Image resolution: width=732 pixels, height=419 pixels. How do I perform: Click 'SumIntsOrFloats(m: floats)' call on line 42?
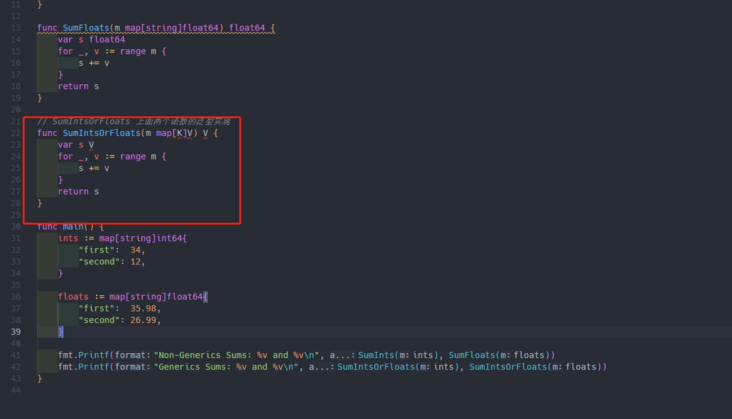tap(536, 367)
